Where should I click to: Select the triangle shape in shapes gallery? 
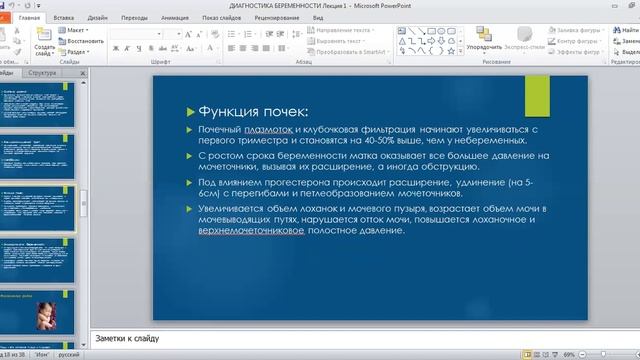coord(402,41)
